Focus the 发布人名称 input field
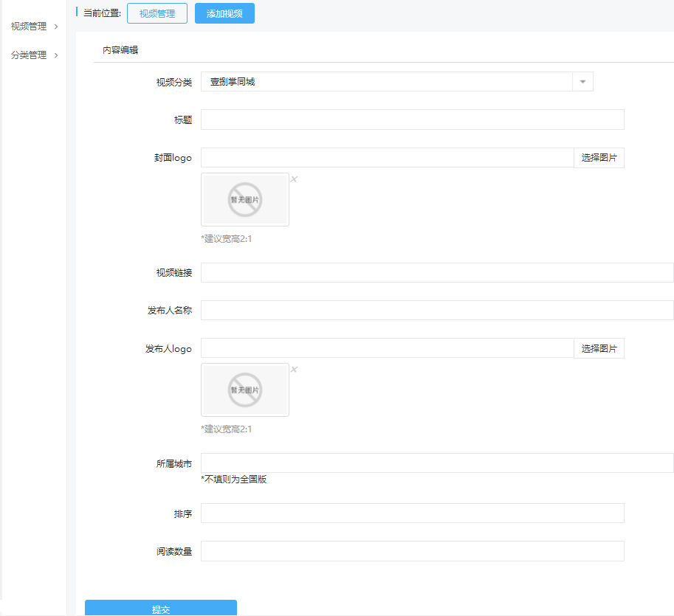The image size is (674, 616). [x=437, y=310]
